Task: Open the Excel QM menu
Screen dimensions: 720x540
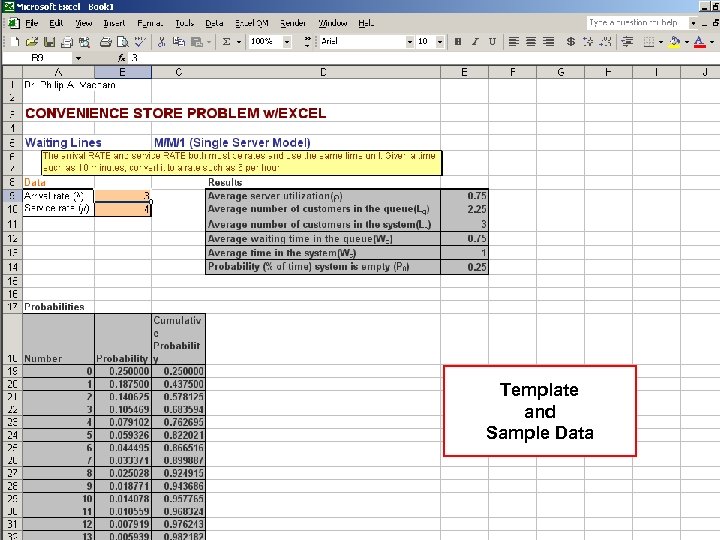Action: click(252, 23)
